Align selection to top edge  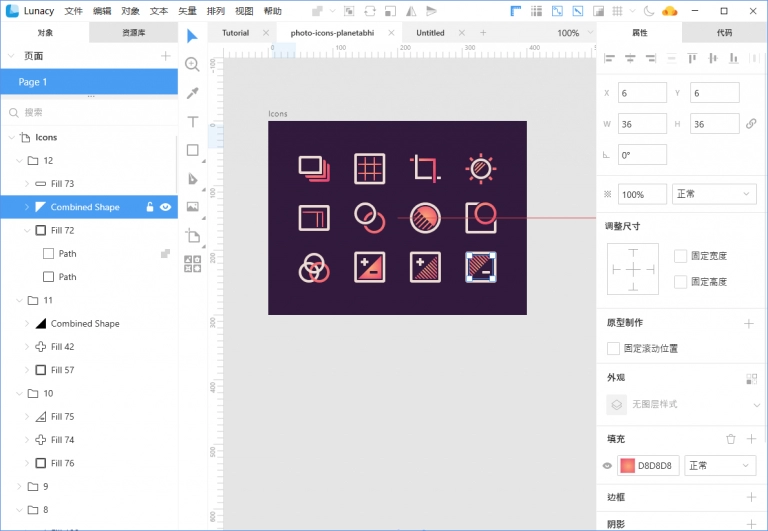(692, 59)
